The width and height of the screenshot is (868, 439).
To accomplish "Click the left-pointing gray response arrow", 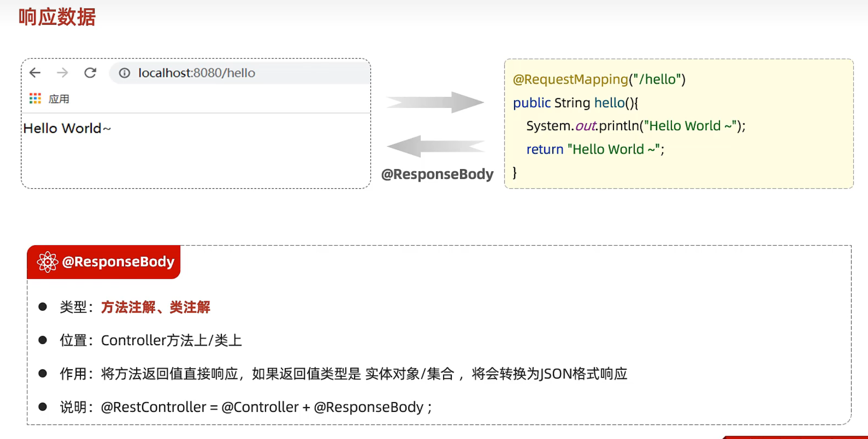I will (435, 146).
